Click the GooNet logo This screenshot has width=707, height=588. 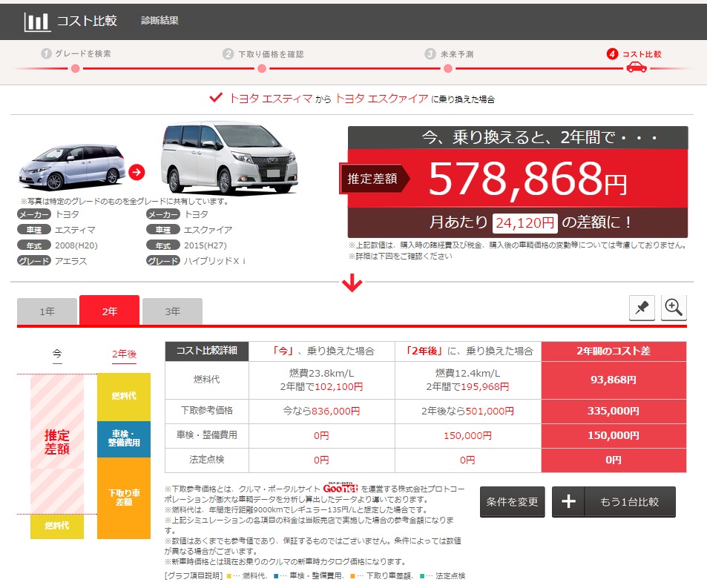pos(341,488)
